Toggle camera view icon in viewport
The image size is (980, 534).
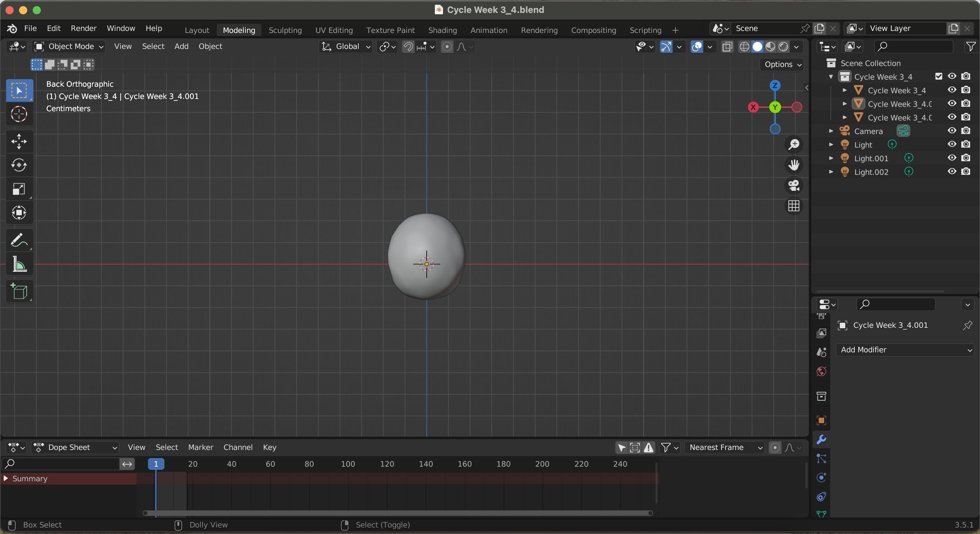tap(794, 186)
